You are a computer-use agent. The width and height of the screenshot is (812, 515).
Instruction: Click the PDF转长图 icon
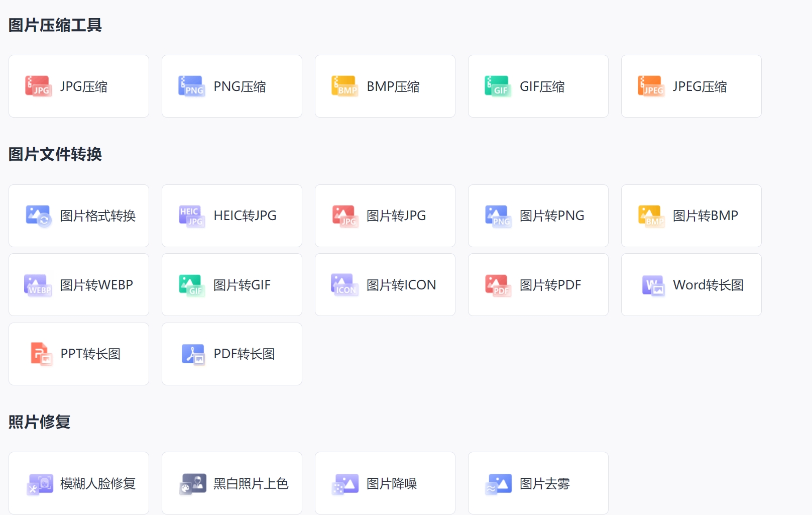[x=193, y=354]
